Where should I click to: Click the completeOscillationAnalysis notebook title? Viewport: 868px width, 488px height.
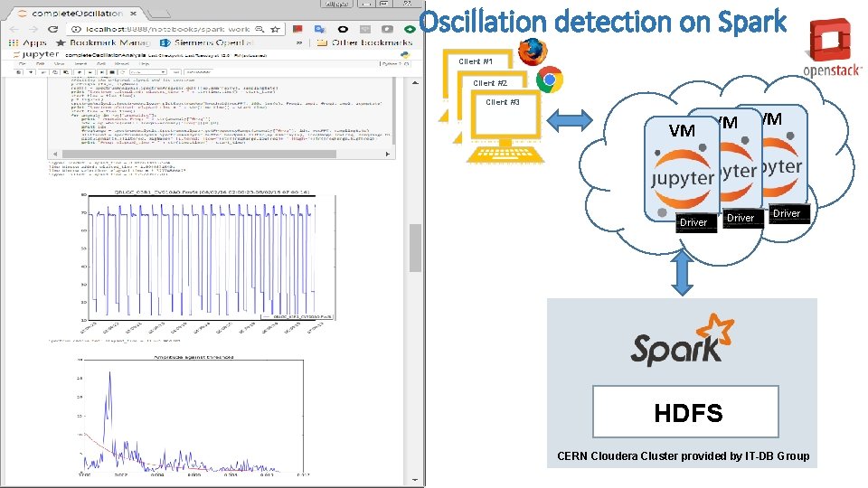105,55
